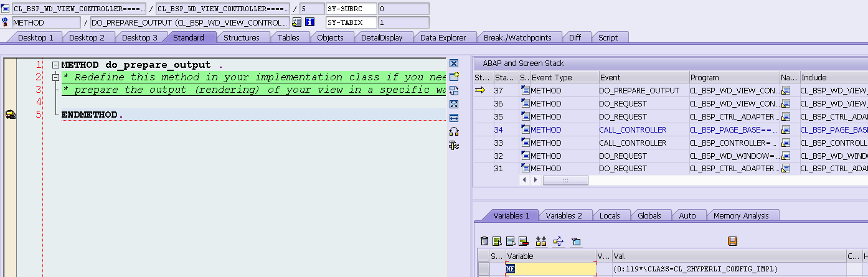This screenshot has height=277, width=868.
Task: Select row selector left of ME variable
Action: point(483,268)
